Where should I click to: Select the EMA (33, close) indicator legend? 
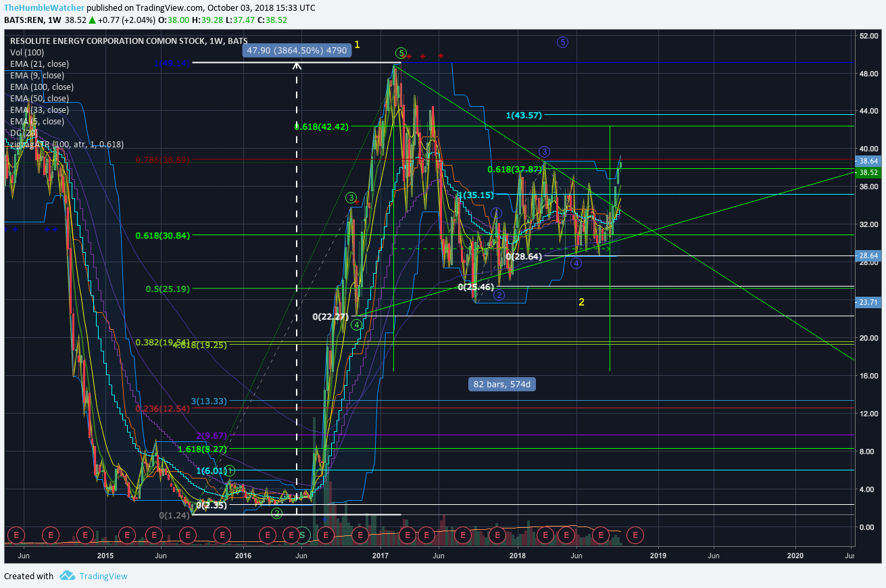tap(39, 109)
